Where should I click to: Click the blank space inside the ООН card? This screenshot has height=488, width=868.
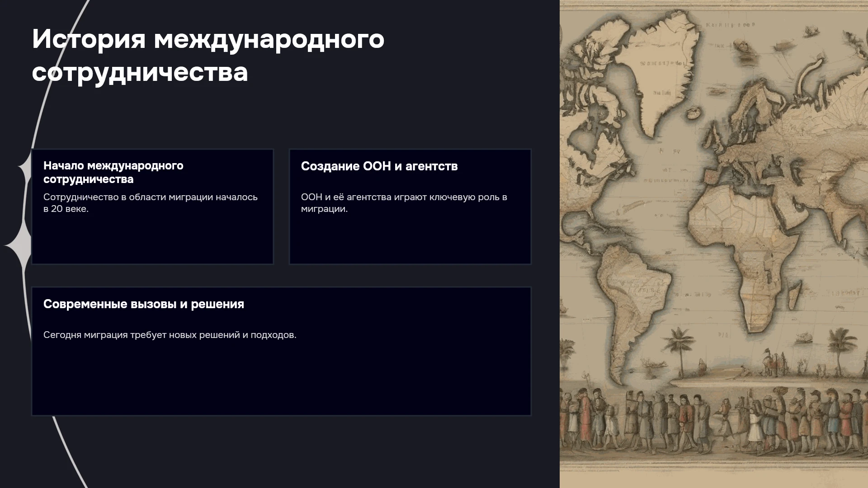410,239
